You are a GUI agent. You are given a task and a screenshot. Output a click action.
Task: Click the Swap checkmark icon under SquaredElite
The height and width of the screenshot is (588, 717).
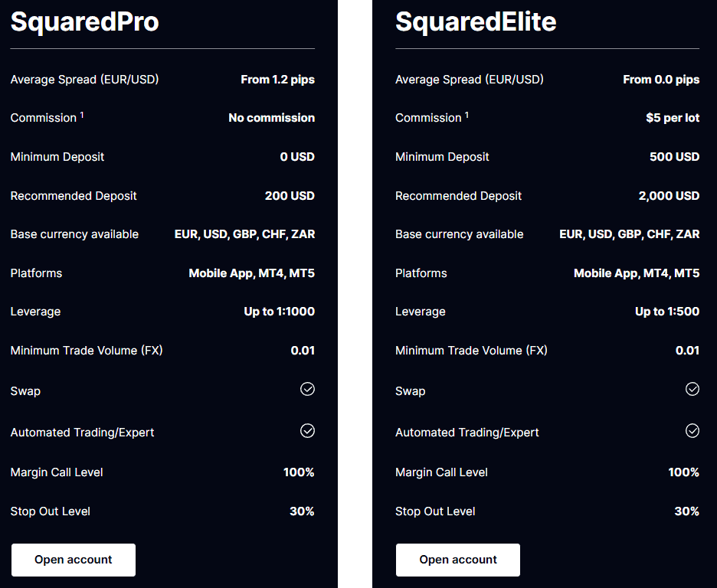[692, 389]
